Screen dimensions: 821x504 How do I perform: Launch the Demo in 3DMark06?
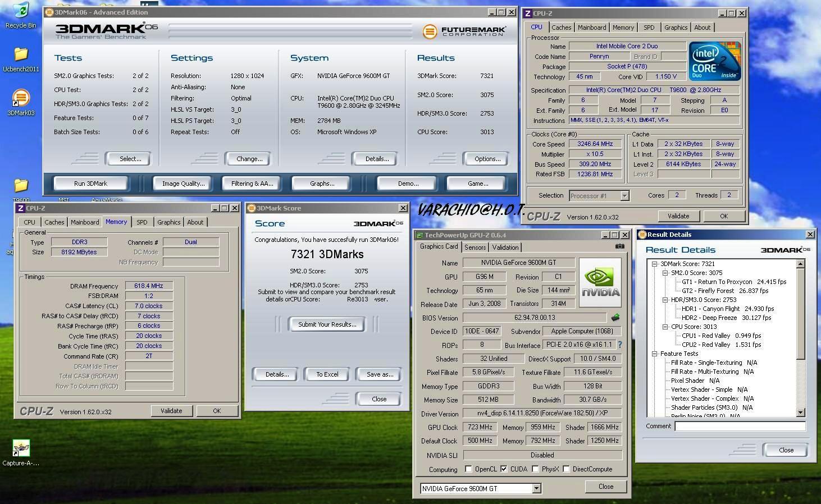pos(408,184)
